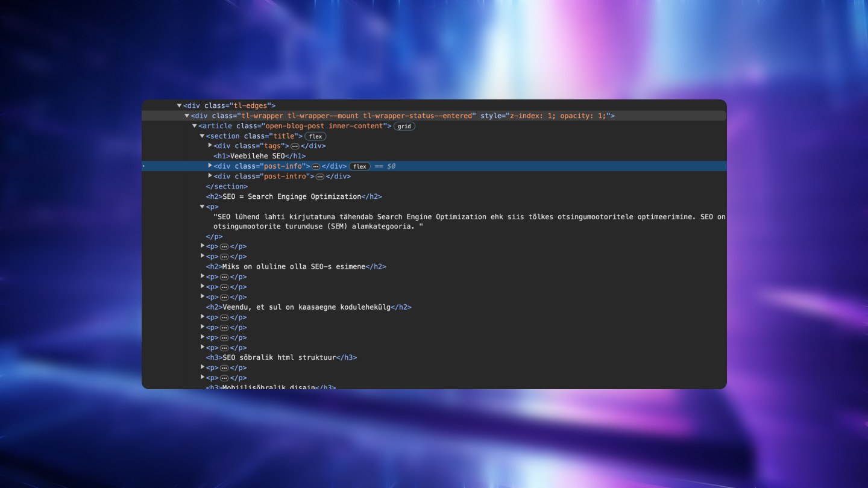Expand the collapsed tags div
868x488 pixels.
209,146
